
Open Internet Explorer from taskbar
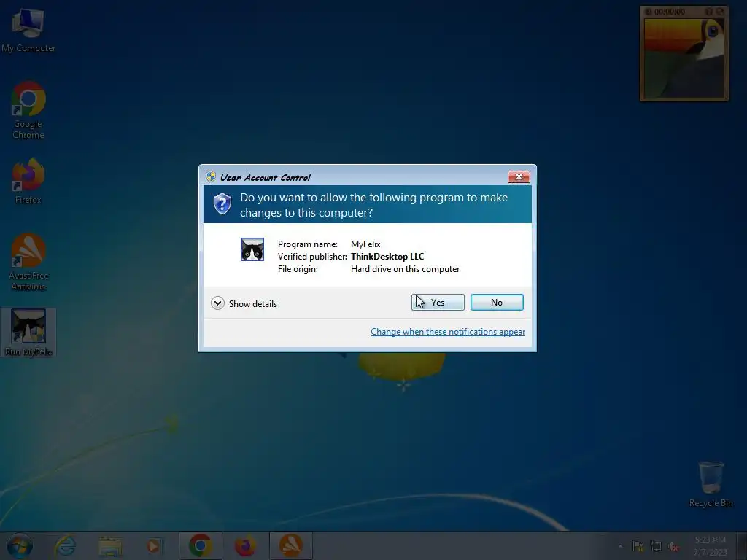[65, 545]
